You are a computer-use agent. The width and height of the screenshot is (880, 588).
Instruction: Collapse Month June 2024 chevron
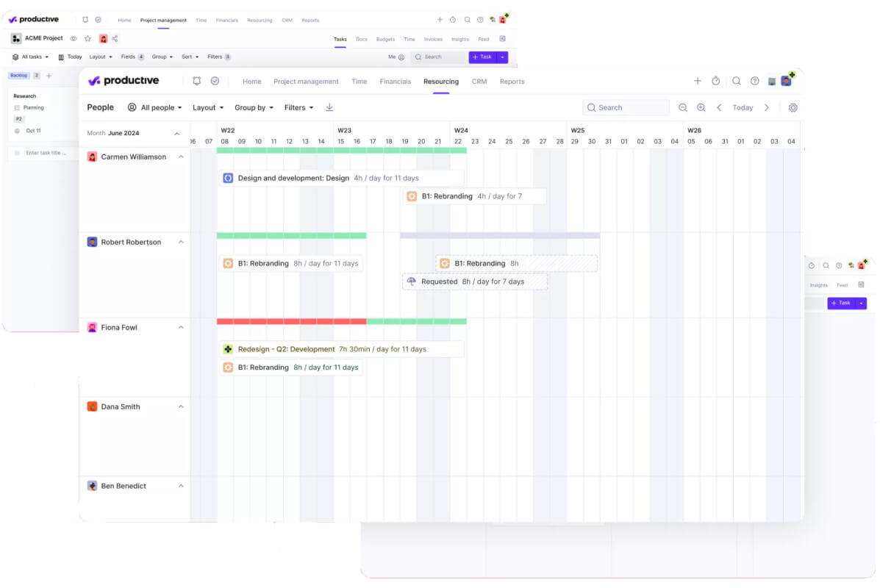[176, 134]
